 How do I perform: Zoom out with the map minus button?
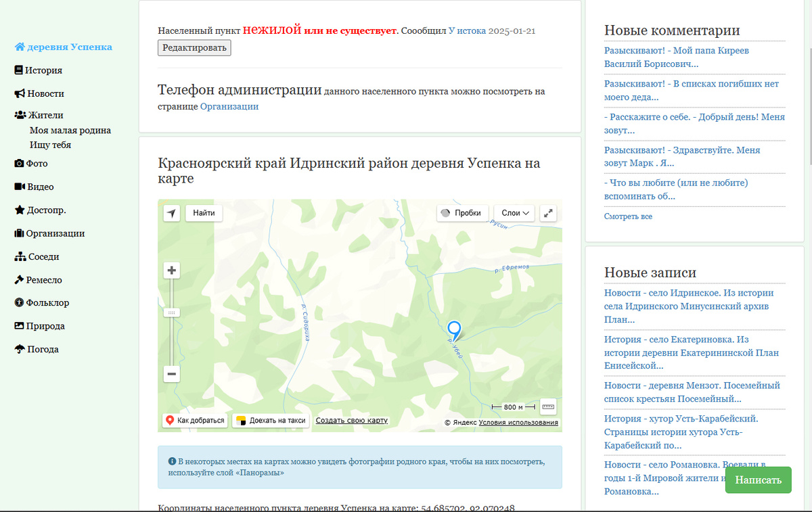(x=172, y=374)
